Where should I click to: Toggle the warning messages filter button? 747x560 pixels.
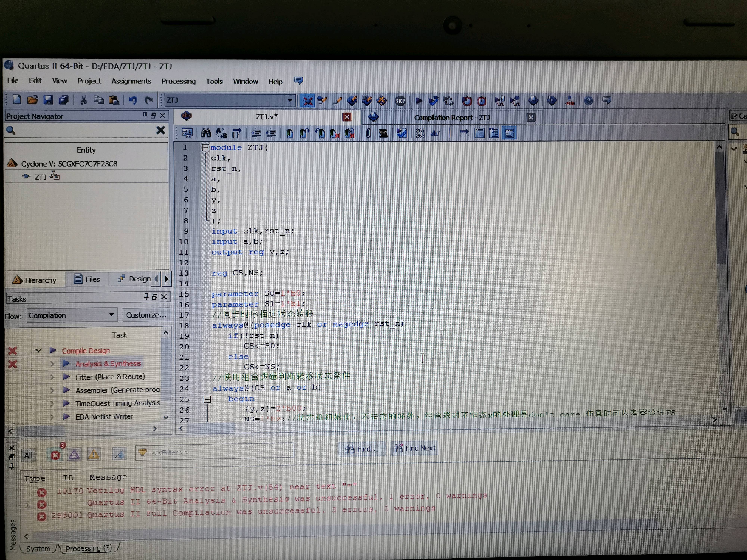94,454
